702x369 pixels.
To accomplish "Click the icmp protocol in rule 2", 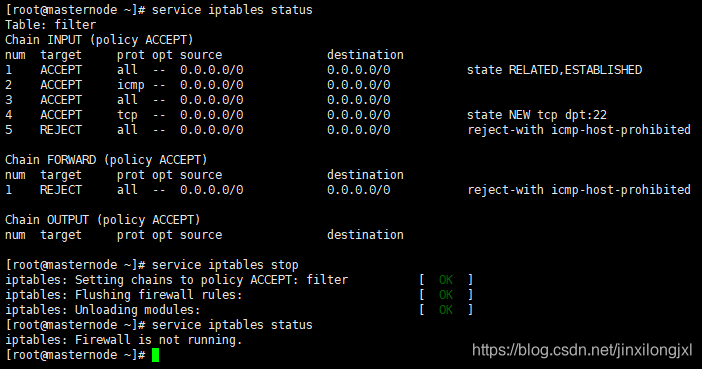I will point(131,85).
